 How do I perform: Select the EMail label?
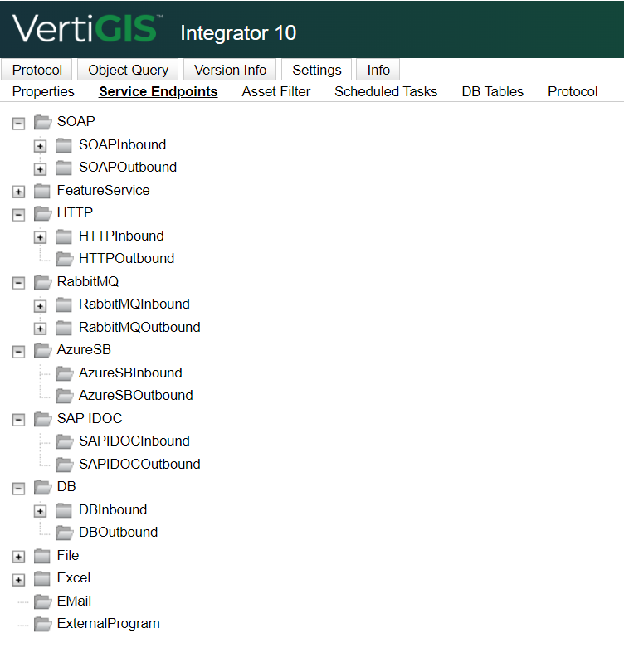click(74, 601)
